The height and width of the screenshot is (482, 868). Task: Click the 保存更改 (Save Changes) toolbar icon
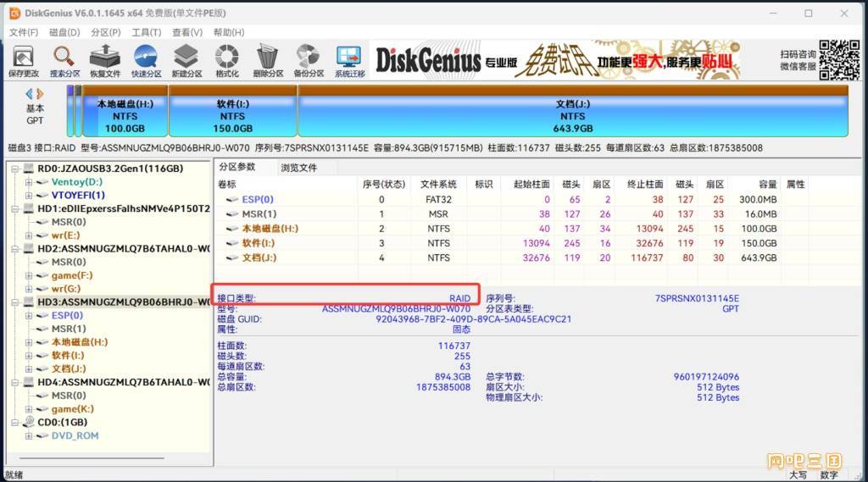click(23, 61)
